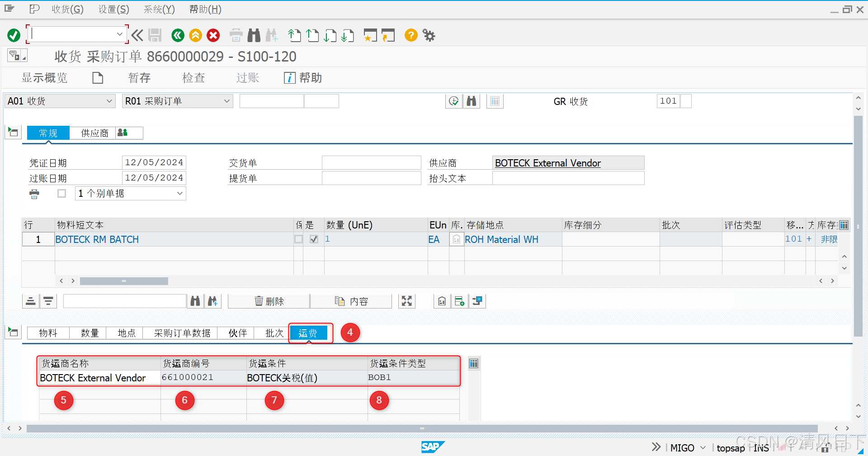868x456 pixels.
Task: Click the yellow Exit arrow icon
Action: coord(196,35)
